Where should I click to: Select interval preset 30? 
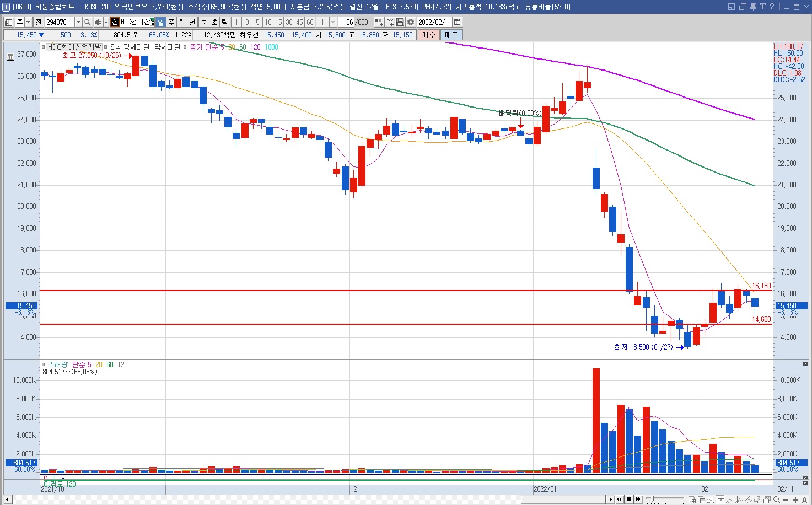coord(289,22)
